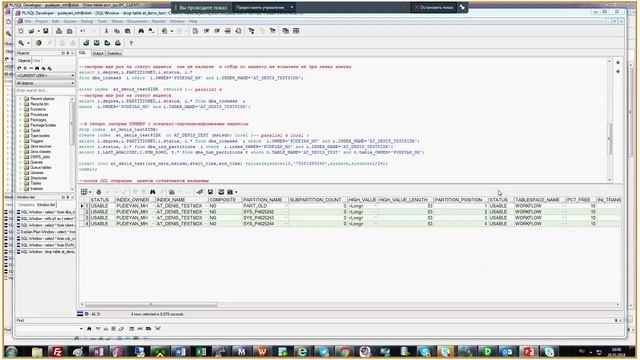
Task: Click the Execute icon in main toolbar
Action: coord(164,31)
